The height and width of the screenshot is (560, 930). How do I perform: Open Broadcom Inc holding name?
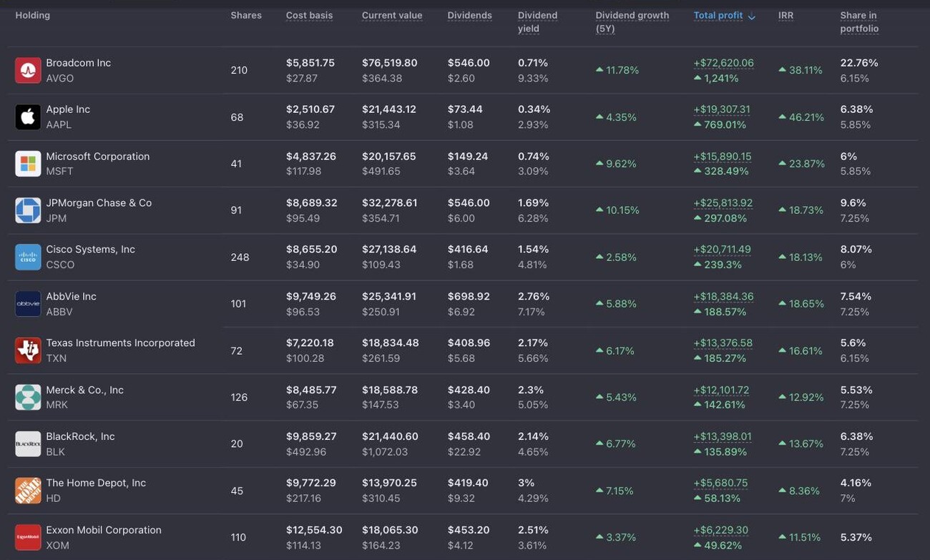[x=79, y=63]
